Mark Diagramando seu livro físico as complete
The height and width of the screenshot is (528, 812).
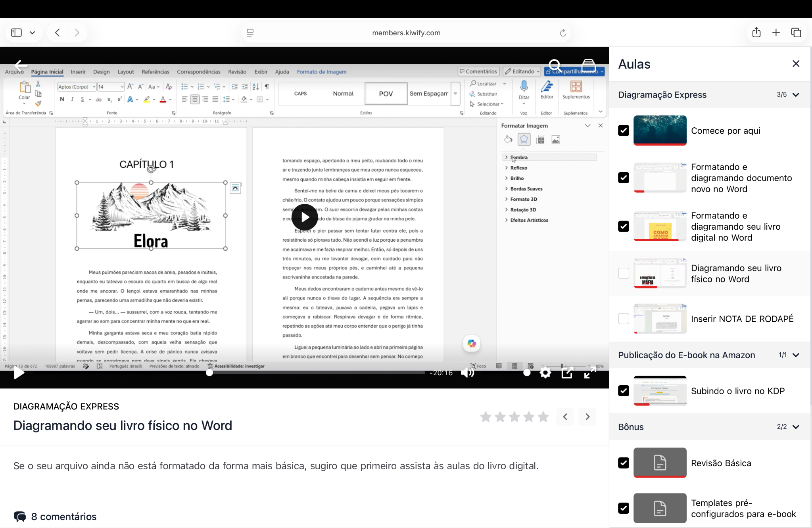[624, 273]
